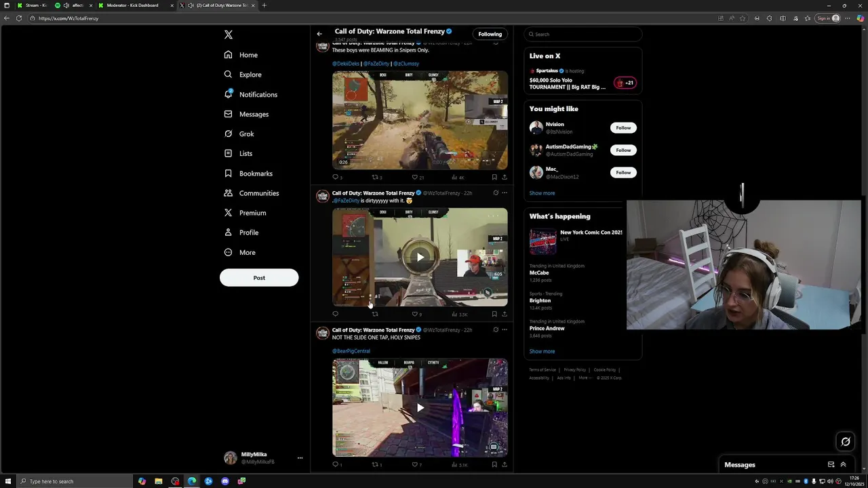Open Premium in the sidebar
Viewport: 868px width, 488px height.
click(245, 213)
